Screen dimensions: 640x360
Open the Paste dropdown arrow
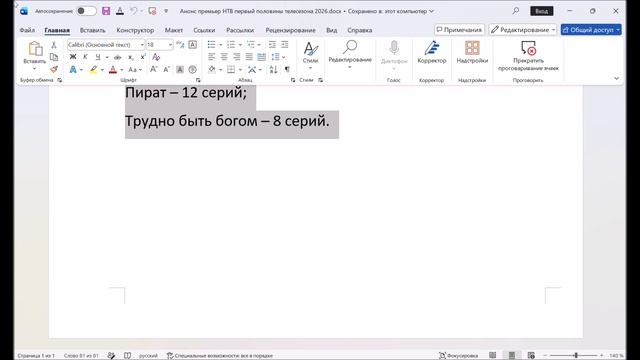(x=35, y=69)
